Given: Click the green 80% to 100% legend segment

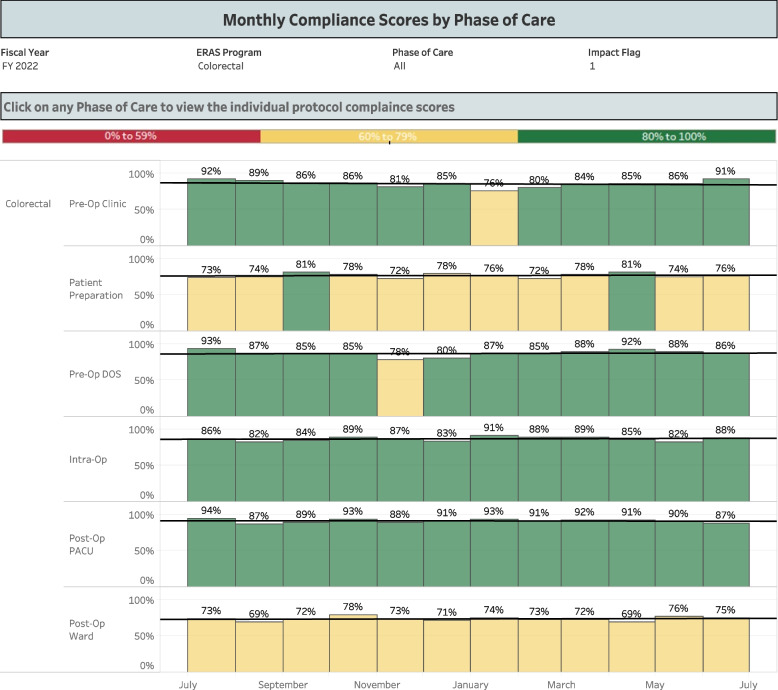Looking at the screenshot, I should (x=647, y=136).
